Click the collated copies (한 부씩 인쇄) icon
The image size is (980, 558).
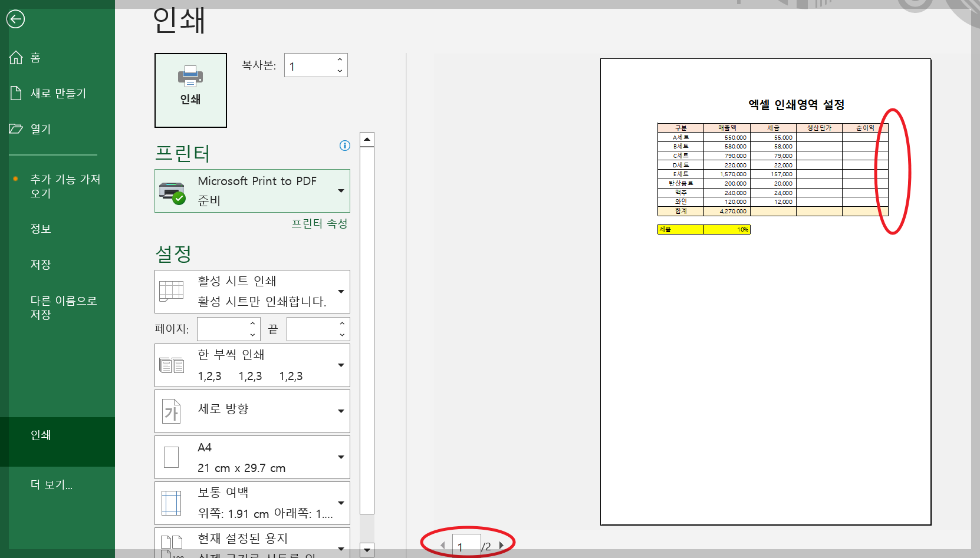[x=172, y=365]
